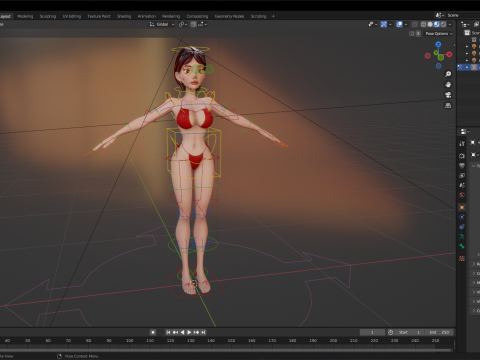Click the red X axis gizmo ball
This screenshot has height=360, width=480.
[449, 54]
